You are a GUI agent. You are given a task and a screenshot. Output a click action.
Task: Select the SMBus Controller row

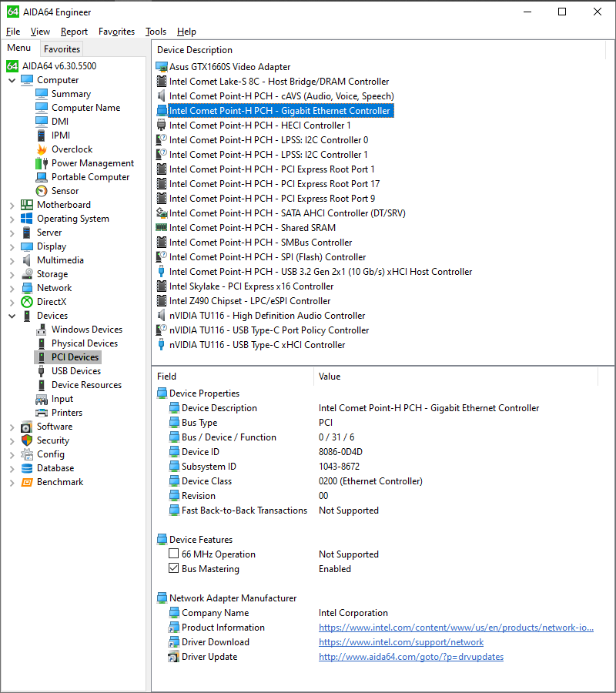click(260, 243)
